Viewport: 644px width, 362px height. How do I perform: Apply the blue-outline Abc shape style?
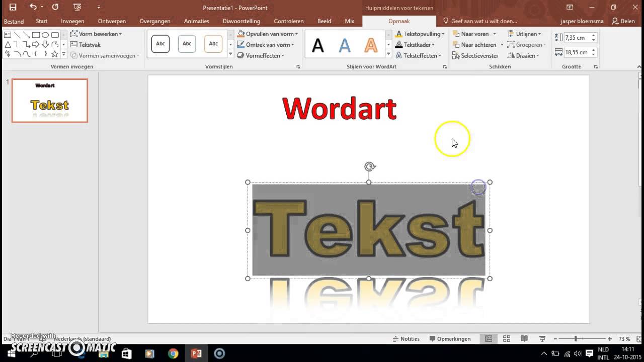coord(187,44)
